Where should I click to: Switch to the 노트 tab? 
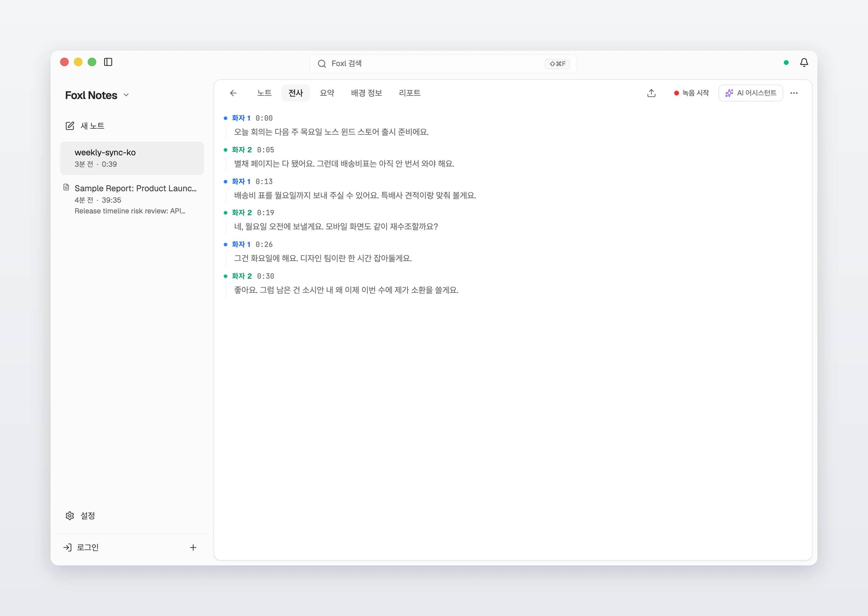[264, 93]
